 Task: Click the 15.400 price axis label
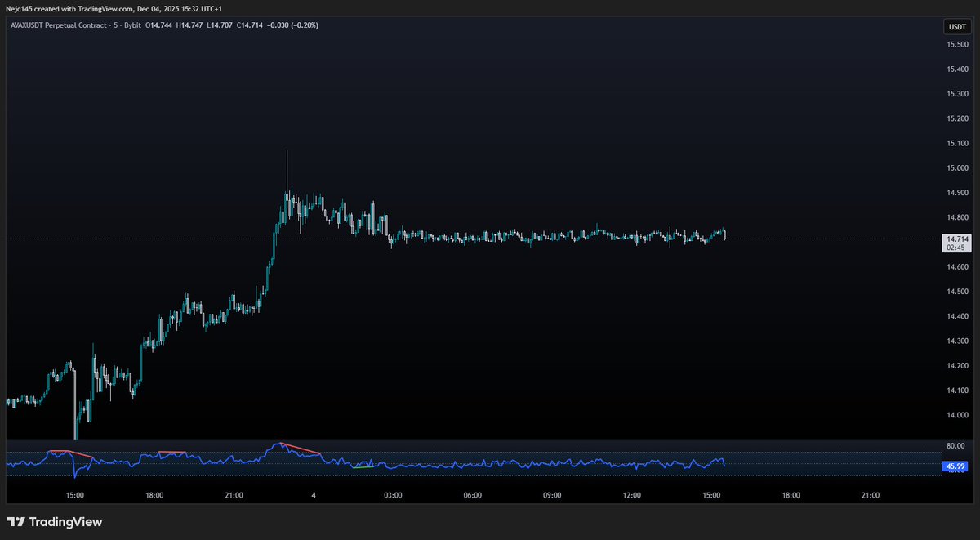[956, 69]
